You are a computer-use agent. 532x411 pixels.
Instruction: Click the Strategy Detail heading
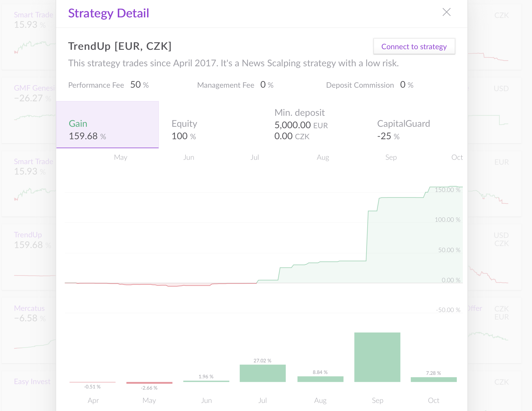tap(109, 13)
